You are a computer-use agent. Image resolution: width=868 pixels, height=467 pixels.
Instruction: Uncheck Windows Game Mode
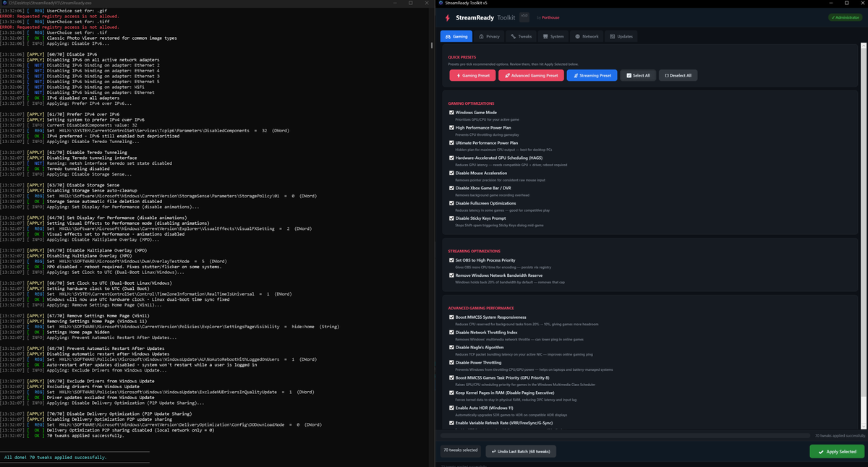(452, 113)
